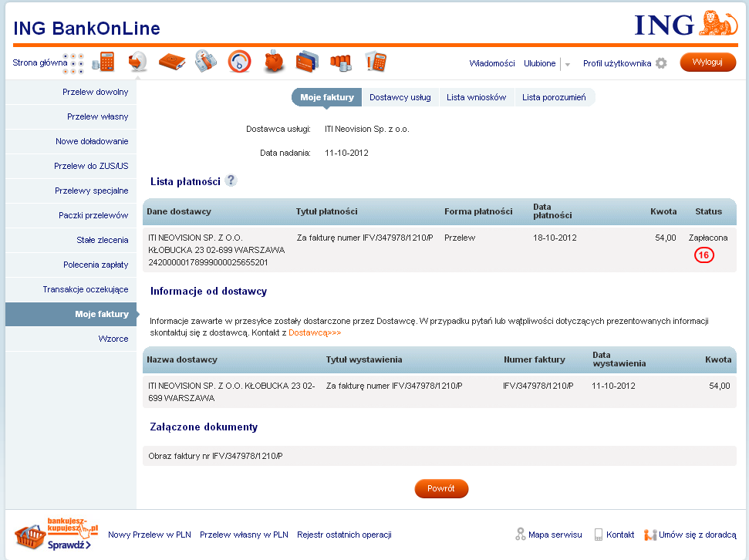Switch to the Dostawcy usług tab
The height and width of the screenshot is (560, 749).
400,97
